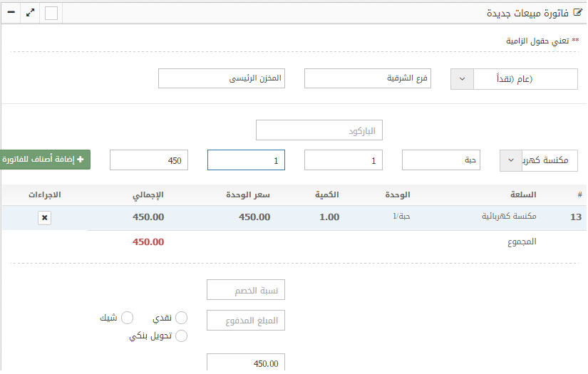Click the price field showing 450
Viewport: 588px width, 374px height.
pos(148,160)
